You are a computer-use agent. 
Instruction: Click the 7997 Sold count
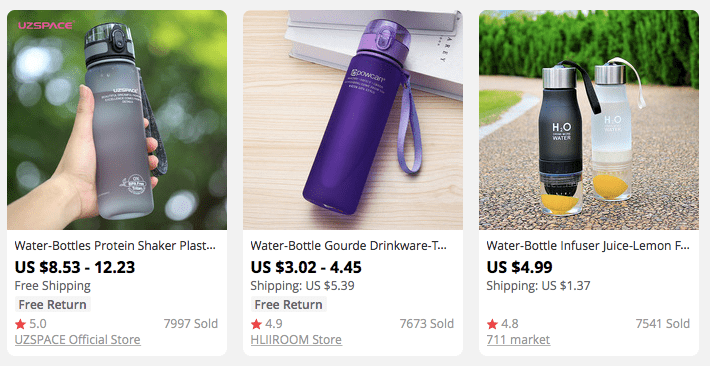click(191, 324)
